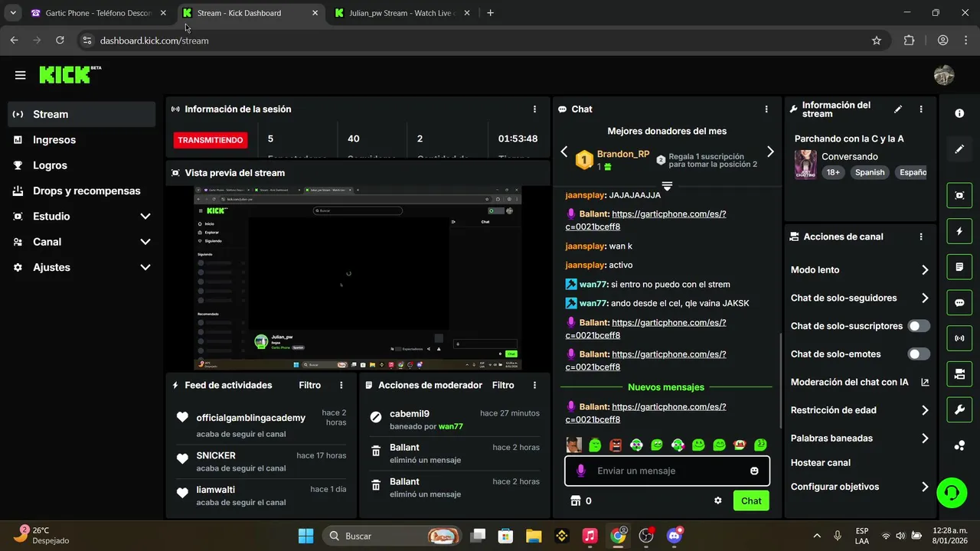Open the Acciones de moderador Filtro dropdown
The image size is (980, 551).
(503, 386)
